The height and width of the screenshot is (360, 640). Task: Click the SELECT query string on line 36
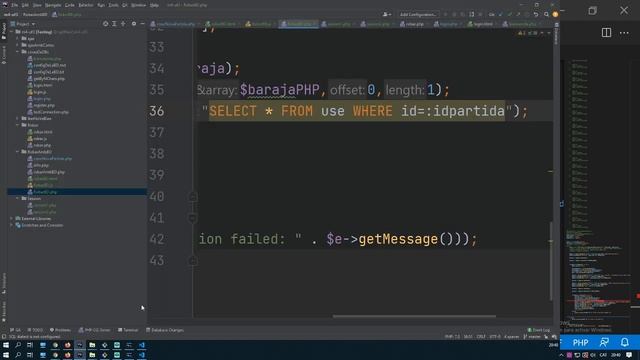(x=357, y=111)
